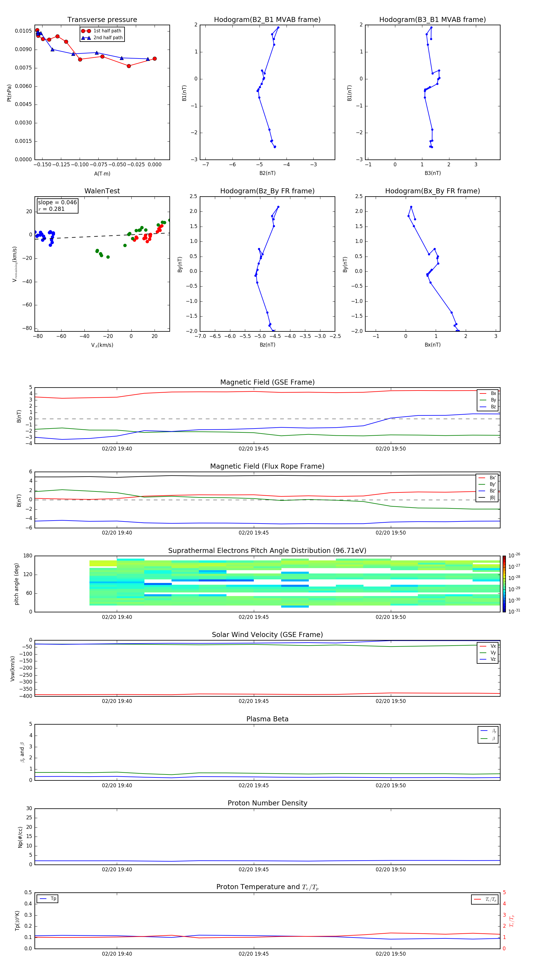Click the pitch angle spectrogram colorbar

pos(504,584)
